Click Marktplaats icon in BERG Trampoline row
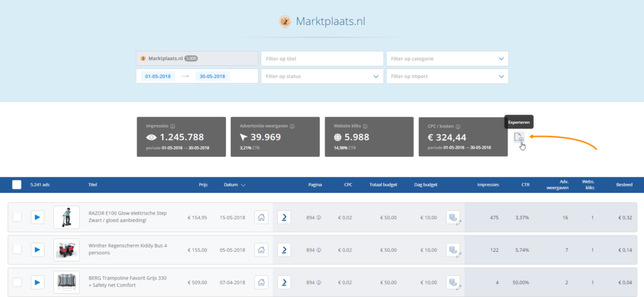The width and height of the screenshot is (644, 297). coord(284,282)
